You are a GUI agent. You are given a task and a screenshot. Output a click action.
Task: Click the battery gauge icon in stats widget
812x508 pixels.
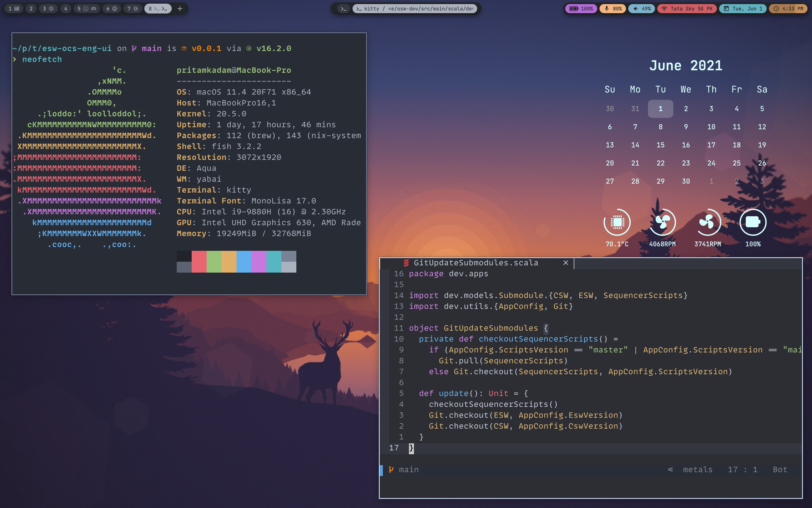(753, 222)
